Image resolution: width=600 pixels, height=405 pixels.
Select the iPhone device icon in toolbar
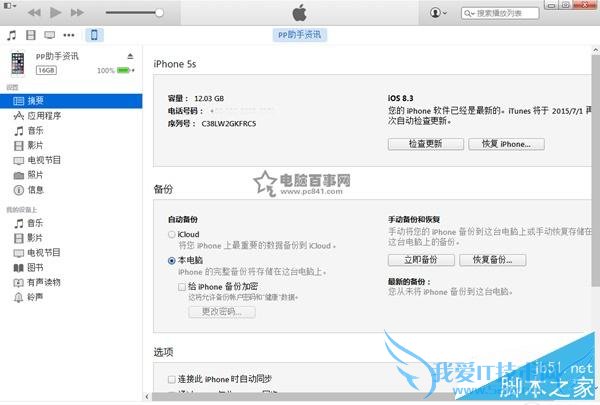click(94, 35)
